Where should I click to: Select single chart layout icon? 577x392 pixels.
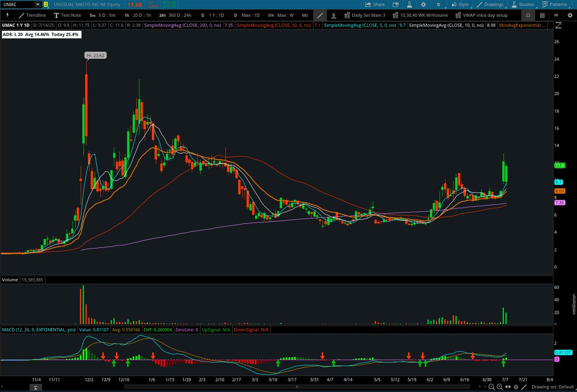coord(528,15)
